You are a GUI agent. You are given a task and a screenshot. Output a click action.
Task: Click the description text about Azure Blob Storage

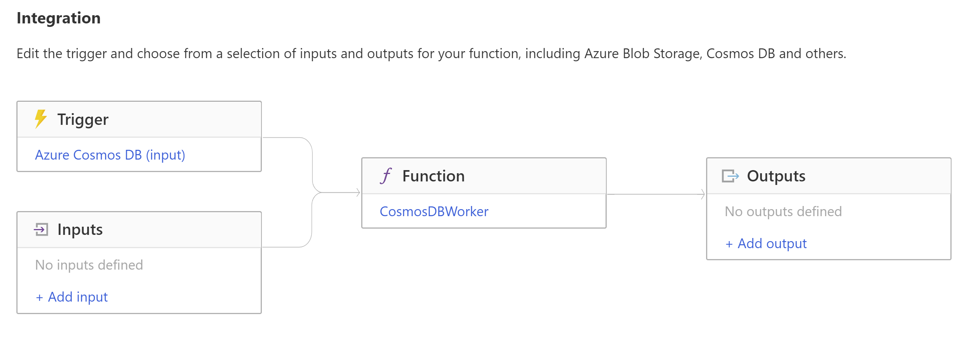(431, 54)
